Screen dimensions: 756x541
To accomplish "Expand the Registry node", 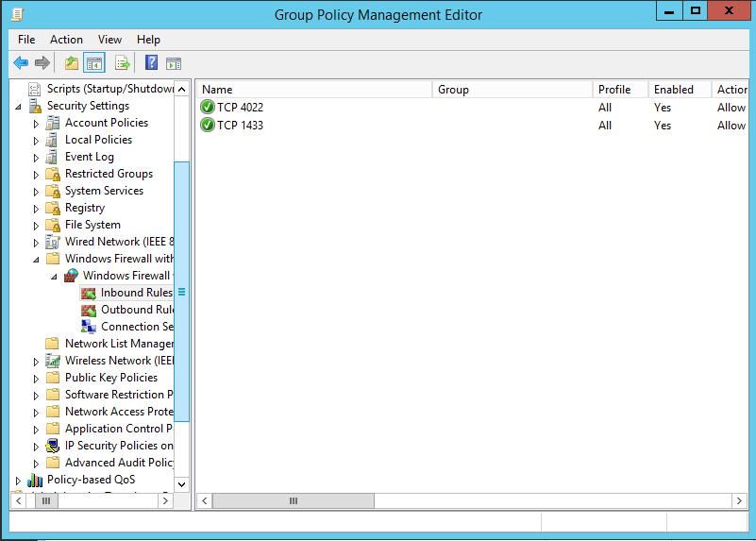I will pos(36,209).
